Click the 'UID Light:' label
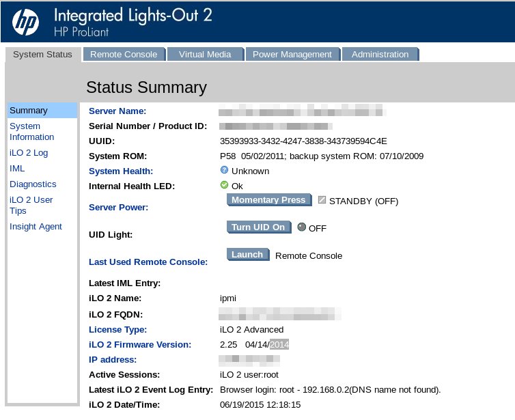Image resolution: width=515 pixels, height=420 pixels. coord(111,235)
